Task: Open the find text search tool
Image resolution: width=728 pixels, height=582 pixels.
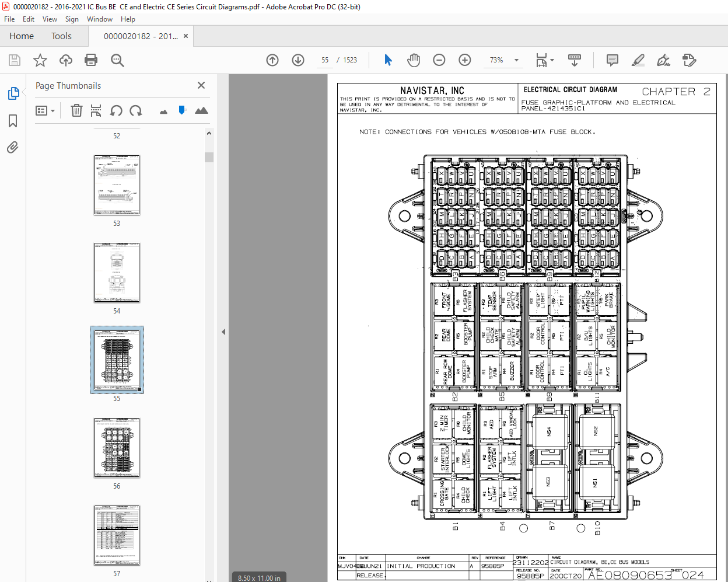Action: pyautogui.click(x=117, y=60)
